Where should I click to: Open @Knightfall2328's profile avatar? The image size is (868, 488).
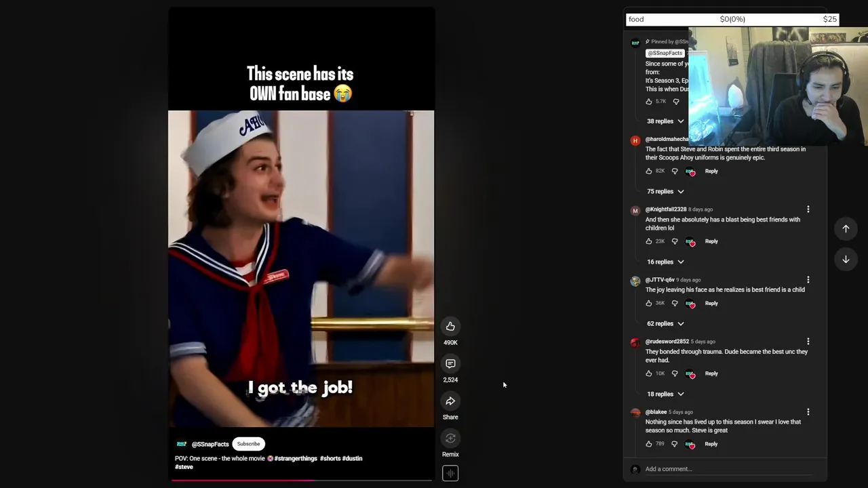pos(635,211)
